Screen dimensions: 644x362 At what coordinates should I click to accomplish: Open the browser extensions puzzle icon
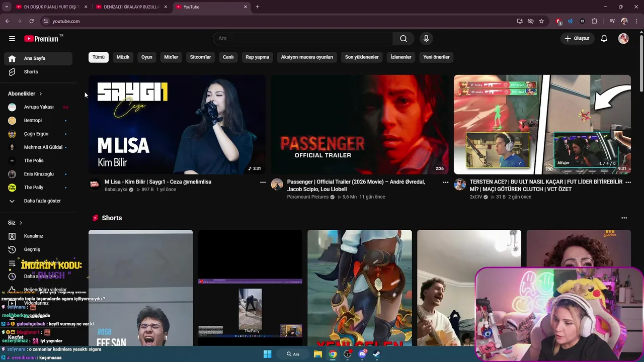coord(595,21)
